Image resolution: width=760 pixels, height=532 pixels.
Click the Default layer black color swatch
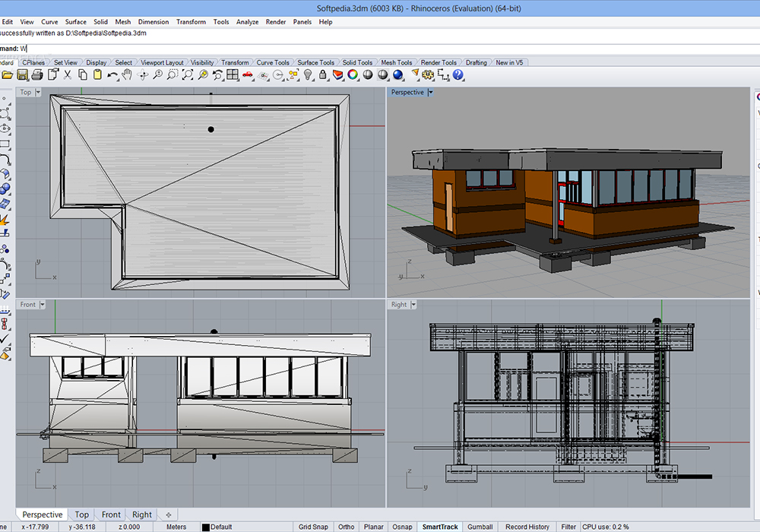tap(205, 527)
